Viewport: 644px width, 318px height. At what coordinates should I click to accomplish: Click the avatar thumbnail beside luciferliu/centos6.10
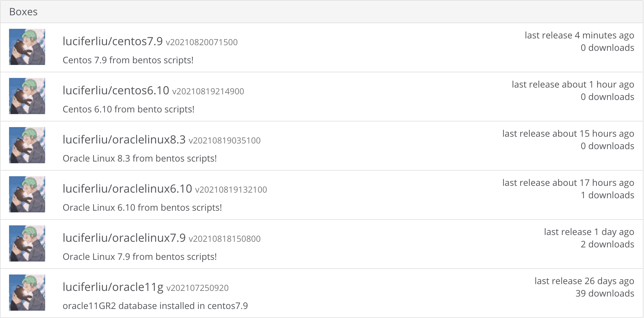point(27,96)
